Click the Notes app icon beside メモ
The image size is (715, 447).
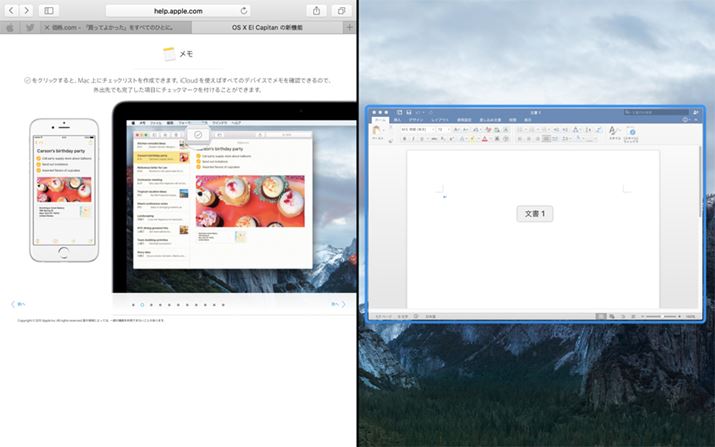169,54
